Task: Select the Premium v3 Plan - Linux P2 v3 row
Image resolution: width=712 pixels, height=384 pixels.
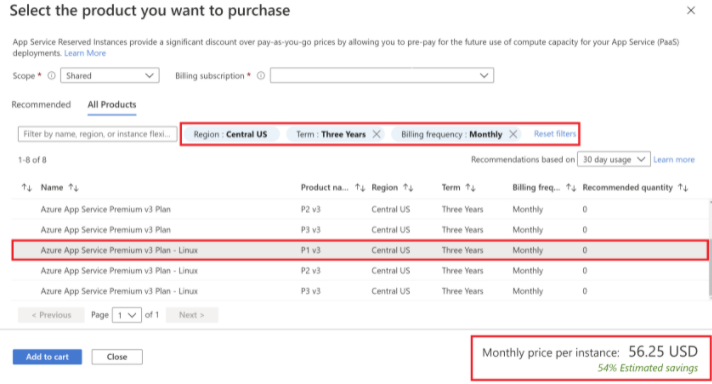Action: coord(360,271)
